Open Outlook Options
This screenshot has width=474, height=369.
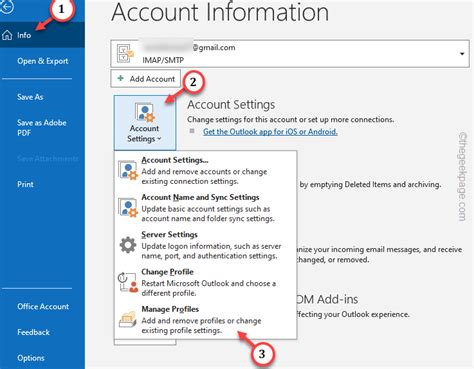coord(31,358)
